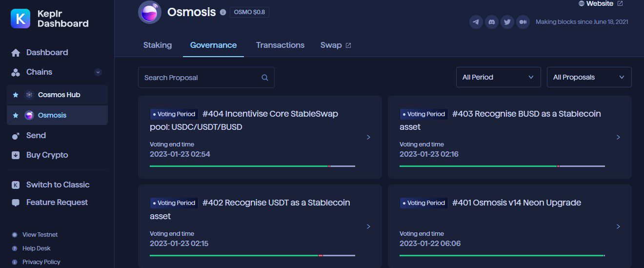Click the external link icon beside Website
This screenshot has width=644, height=268.
tap(620, 3)
